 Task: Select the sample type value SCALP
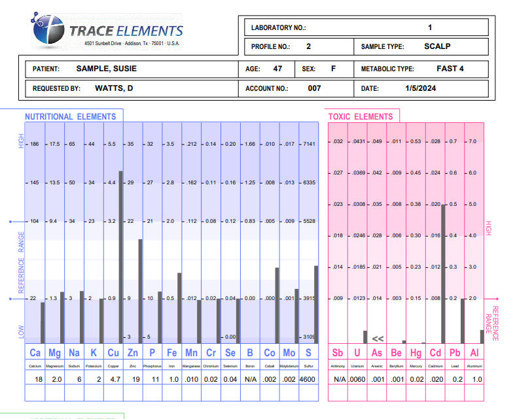pyautogui.click(x=437, y=46)
